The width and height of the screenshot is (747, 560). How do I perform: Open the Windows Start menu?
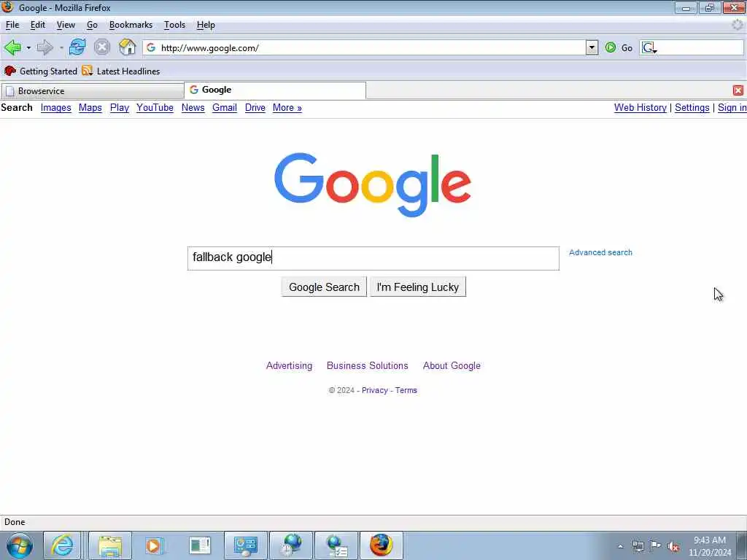point(20,545)
